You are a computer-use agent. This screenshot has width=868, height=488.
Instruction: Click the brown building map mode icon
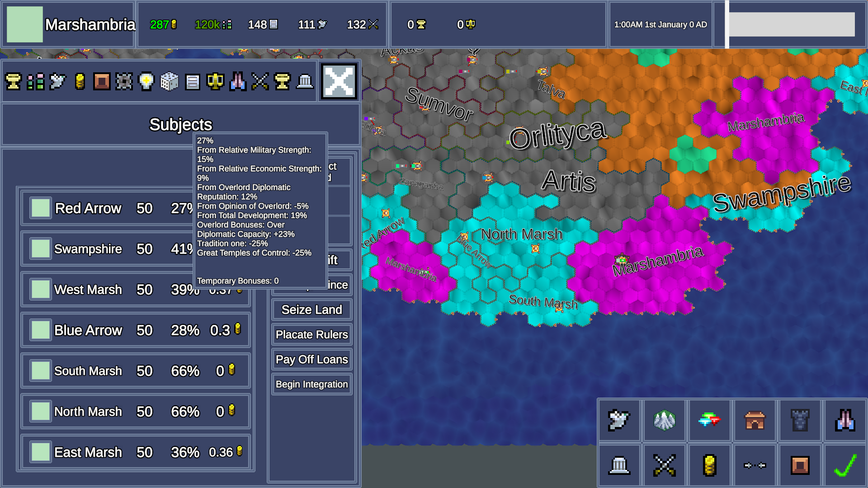coord(755,420)
